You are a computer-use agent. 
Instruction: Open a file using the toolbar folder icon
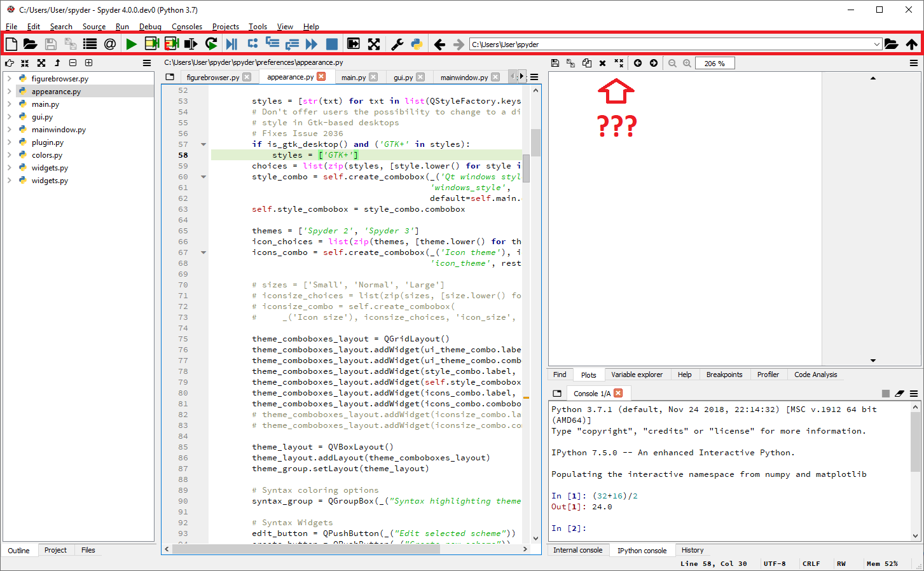[x=30, y=44]
